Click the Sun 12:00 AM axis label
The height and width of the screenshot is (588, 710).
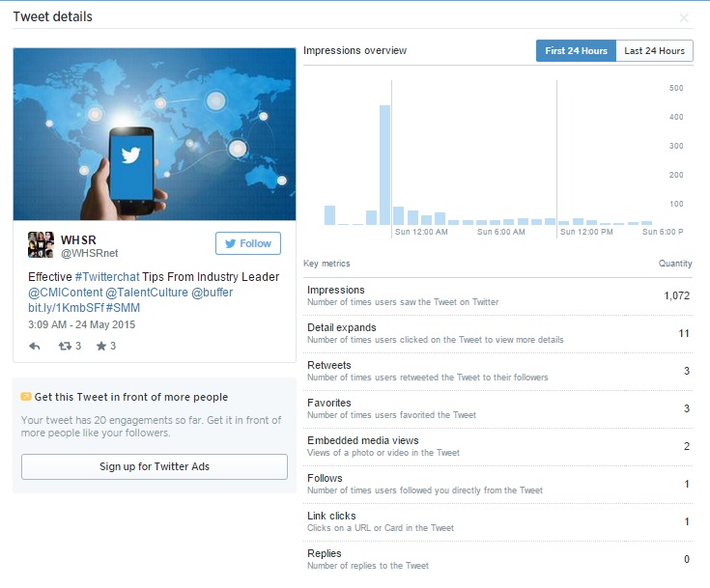(421, 232)
